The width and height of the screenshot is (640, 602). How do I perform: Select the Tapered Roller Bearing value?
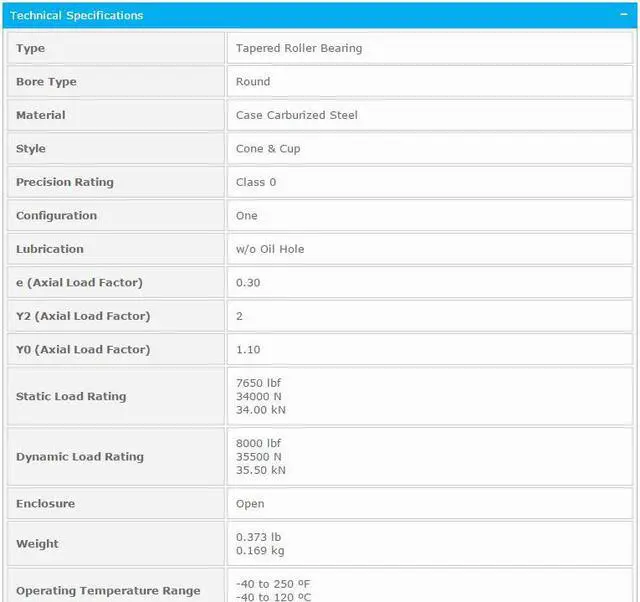[x=299, y=48]
